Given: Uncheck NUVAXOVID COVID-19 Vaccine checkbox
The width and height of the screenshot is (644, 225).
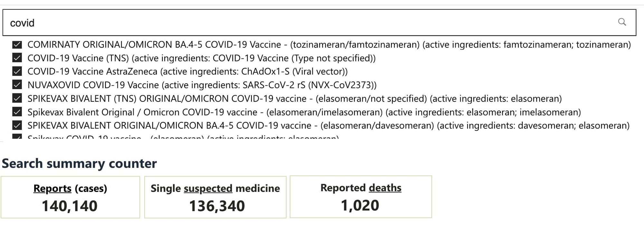Looking at the screenshot, I should pos(17,85).
